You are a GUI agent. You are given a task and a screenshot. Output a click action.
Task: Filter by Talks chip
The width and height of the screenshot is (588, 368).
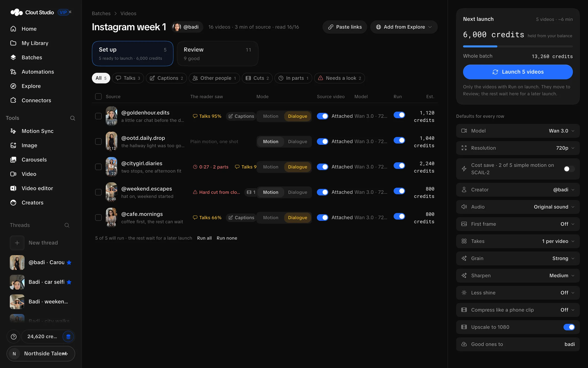tap(128, 78)
